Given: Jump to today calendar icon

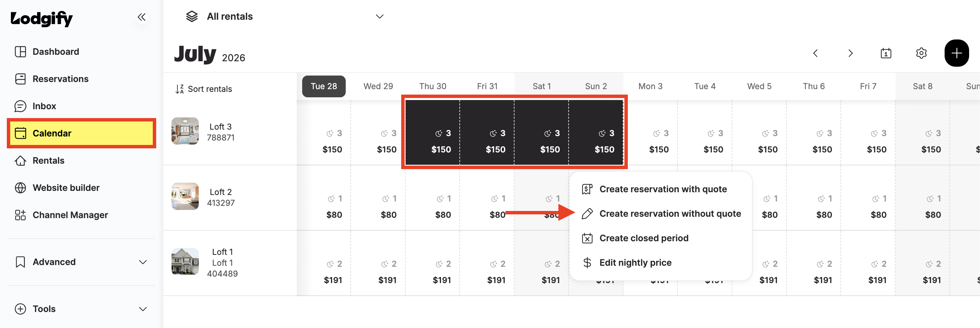Looking at the screenshot, I should pos(886,53).
